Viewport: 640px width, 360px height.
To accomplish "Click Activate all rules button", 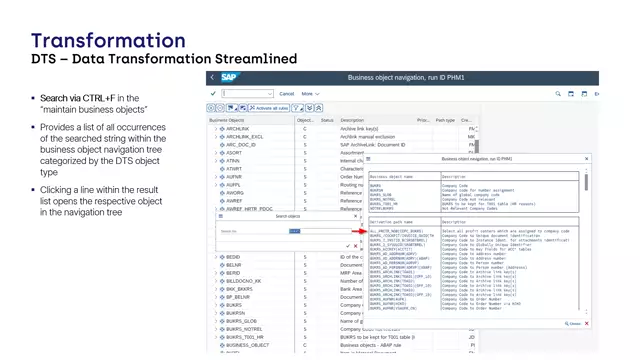I will coord(269,108).
